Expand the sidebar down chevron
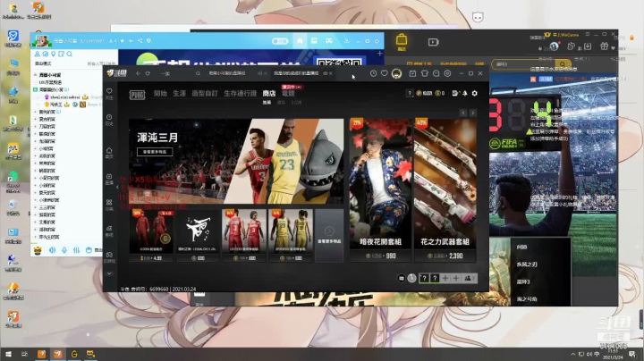The width and height of the screenshot is (644, 361). (x=109, y=273)
